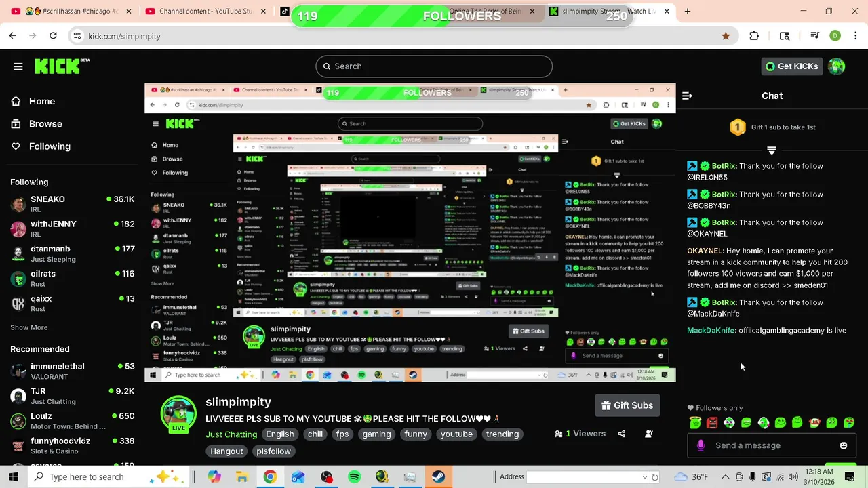
Task: Click the Gift Subs button
Action: click(x=627, y=405)
